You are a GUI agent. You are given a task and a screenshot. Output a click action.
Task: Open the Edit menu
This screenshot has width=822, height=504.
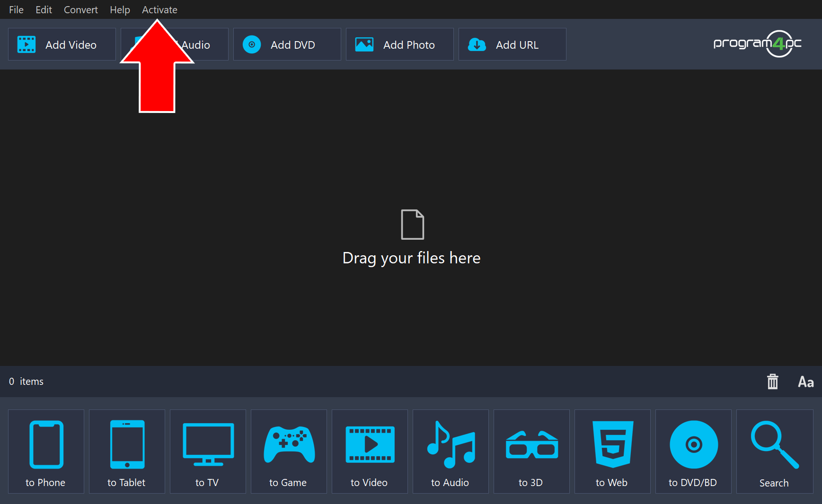(44, 9)
